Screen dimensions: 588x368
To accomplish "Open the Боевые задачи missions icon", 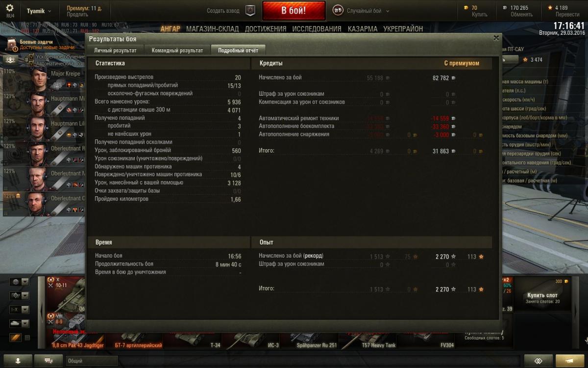I will 12,45.
